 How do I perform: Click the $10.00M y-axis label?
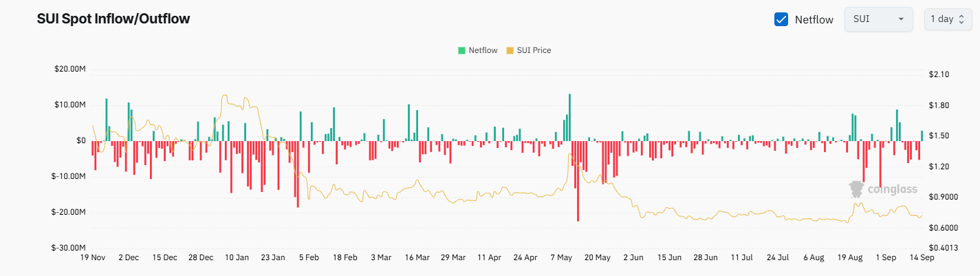(69, 105)
